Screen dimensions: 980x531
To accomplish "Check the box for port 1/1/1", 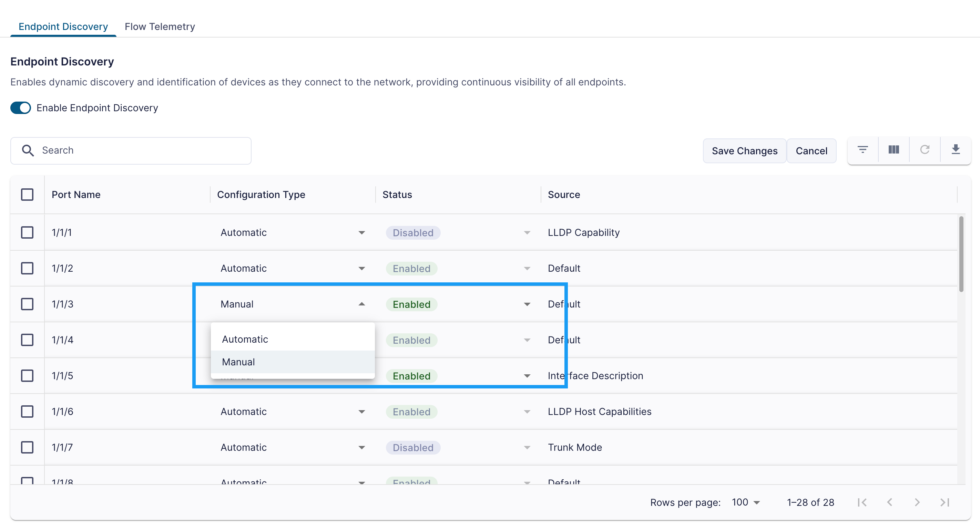I will (27, 233).
